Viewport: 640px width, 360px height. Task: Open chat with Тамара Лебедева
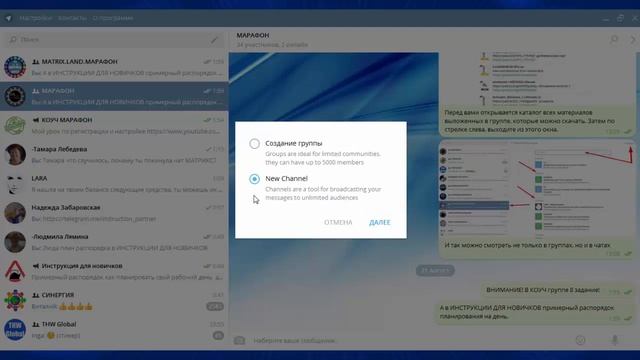(x=114, y=155)
